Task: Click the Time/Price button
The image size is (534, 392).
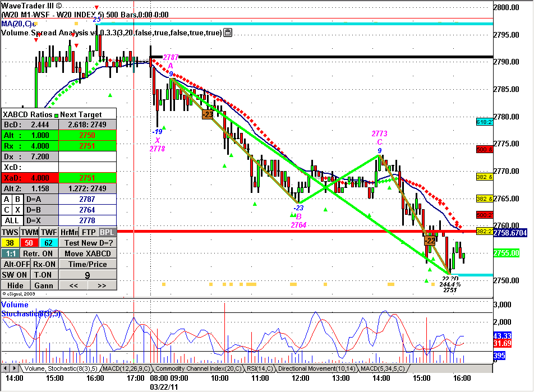Action: 88,264
